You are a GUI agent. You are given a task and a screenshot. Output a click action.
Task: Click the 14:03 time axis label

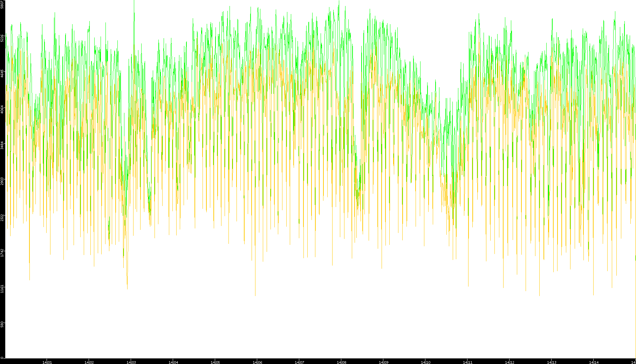pyautogui.click(x=131, y=362)
